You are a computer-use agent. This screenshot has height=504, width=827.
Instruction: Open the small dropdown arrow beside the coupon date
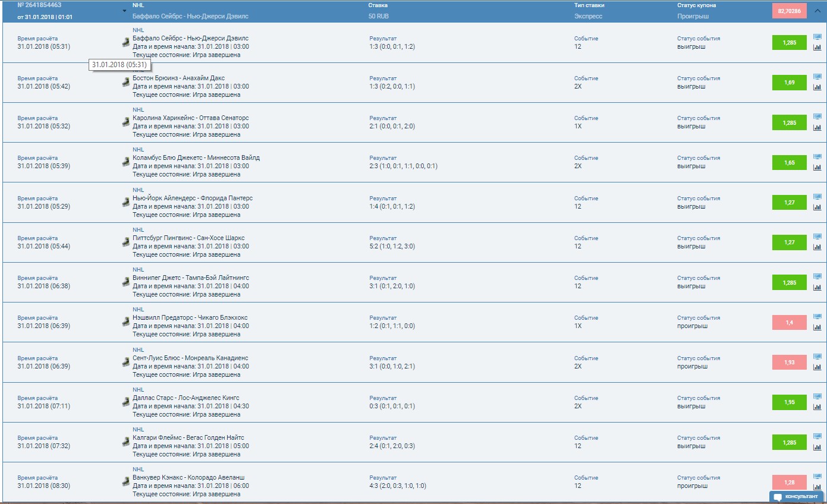tap(125, 11)
